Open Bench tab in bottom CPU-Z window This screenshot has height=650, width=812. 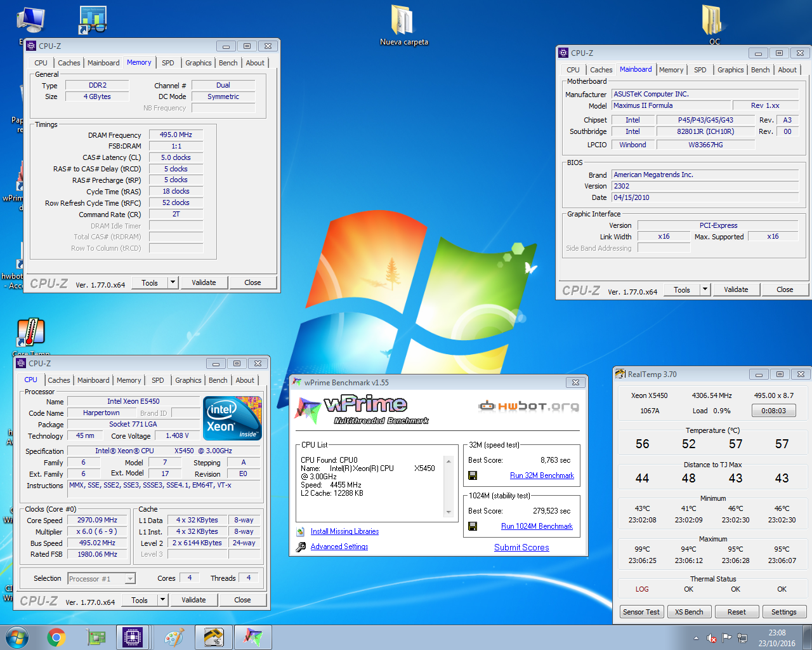point(218,380)
